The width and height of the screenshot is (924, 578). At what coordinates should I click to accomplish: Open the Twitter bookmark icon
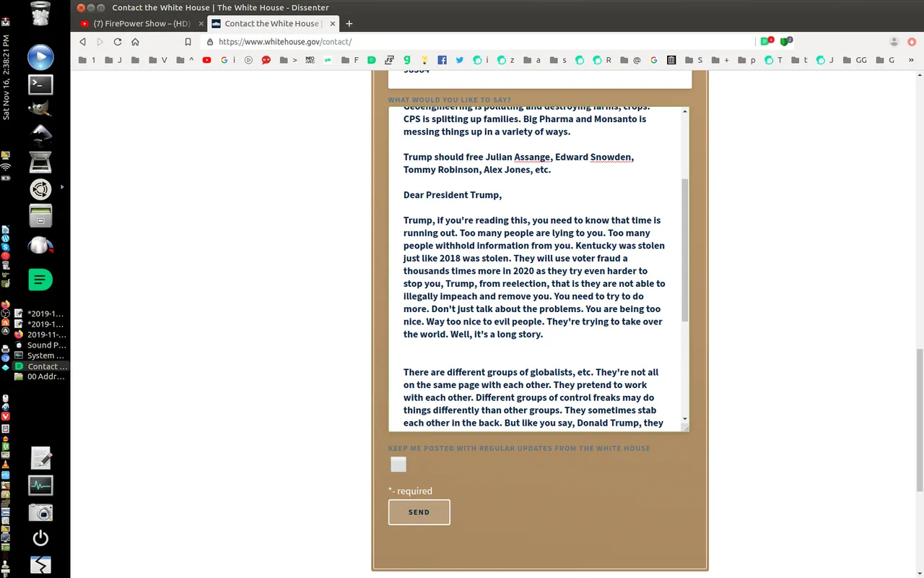pos(459,60)
